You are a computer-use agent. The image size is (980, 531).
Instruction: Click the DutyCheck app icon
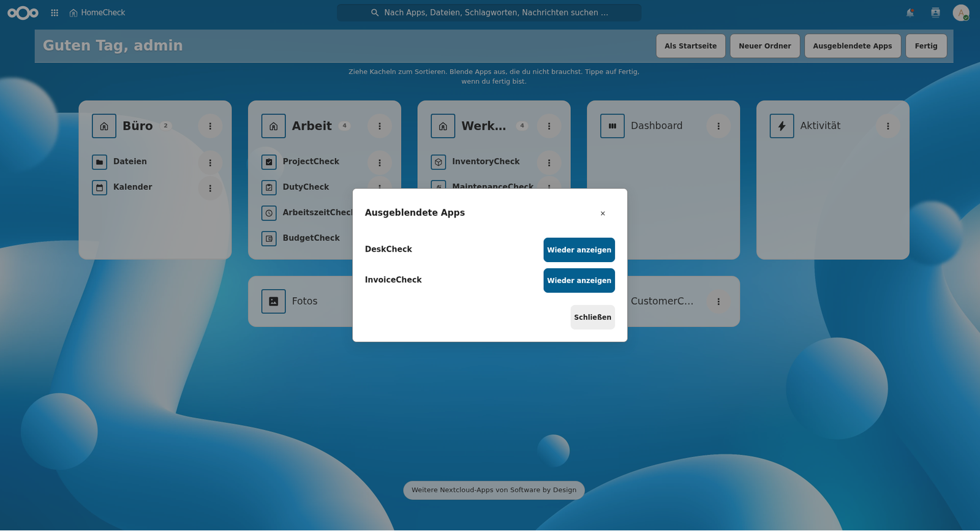(x=269, y=187)
